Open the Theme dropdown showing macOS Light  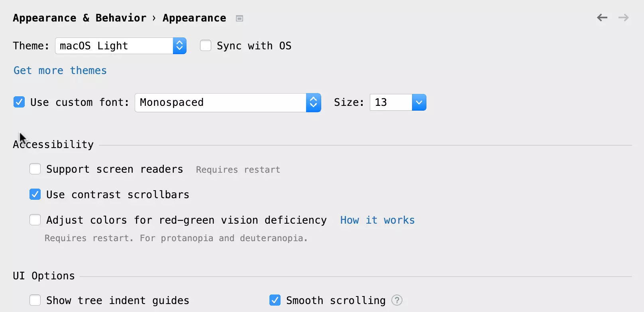pyautogui.click(x=120, y=46)
